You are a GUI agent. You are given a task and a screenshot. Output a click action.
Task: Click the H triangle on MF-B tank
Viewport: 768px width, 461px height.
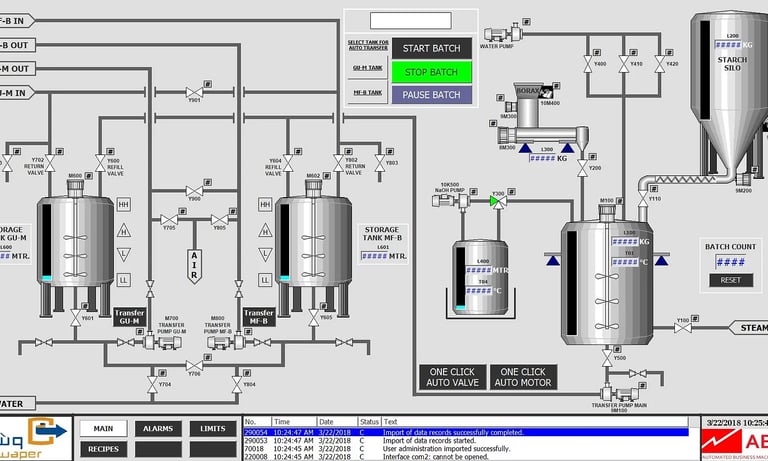pos(265,230)
